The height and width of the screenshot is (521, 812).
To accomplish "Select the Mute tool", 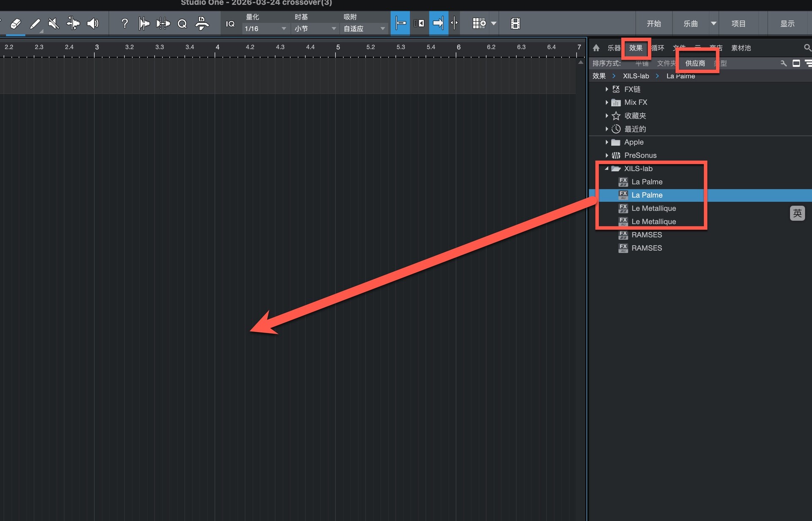I will [x=54, y=24].
